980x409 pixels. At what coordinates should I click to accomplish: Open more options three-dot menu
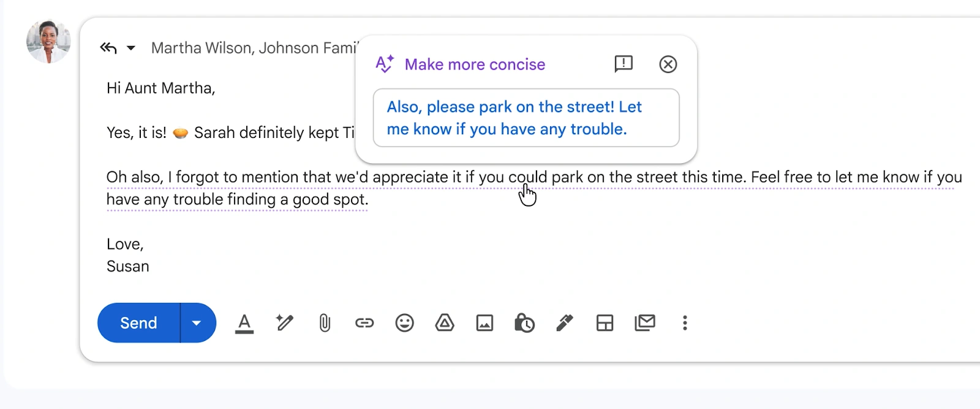click(x=685, y=323)
